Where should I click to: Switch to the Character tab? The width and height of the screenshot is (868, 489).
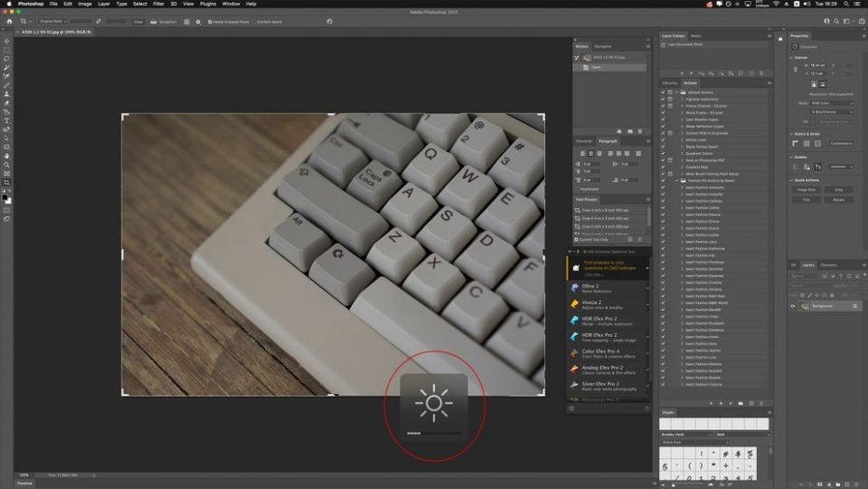(583, 141)
